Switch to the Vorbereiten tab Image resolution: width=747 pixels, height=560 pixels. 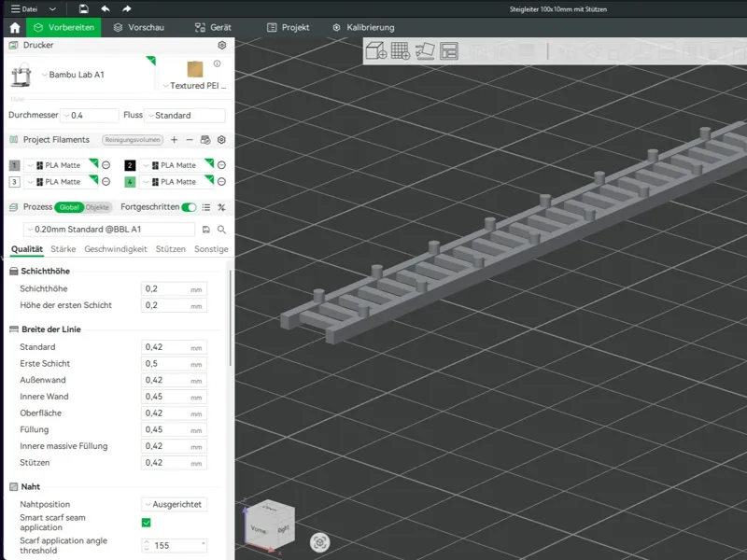tap(63, 28)
